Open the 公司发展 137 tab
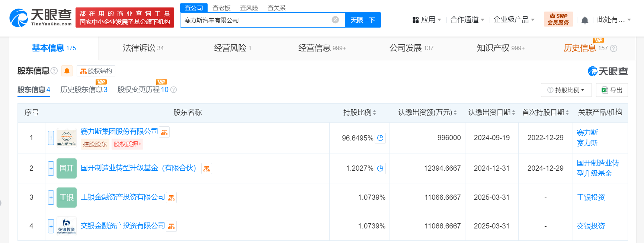Image resolution: width=644 pixels, height=243 pixels. pyautogui.click(x=411, y=48)
